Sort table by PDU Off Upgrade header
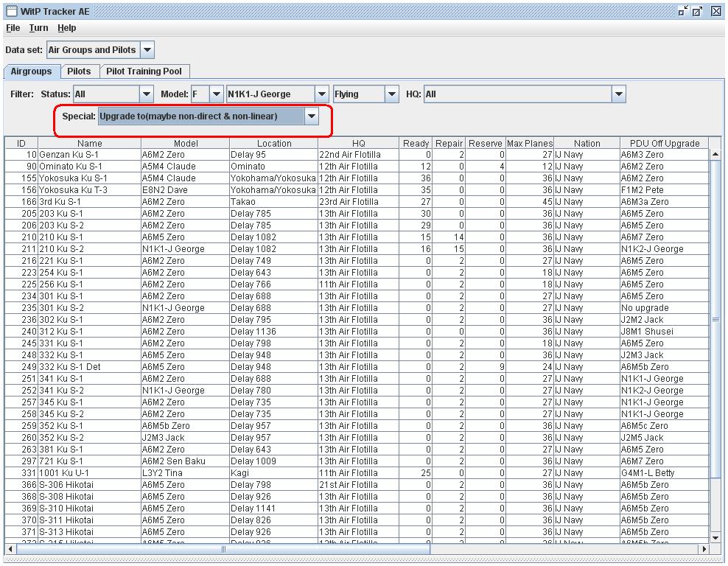 click(x=664, y=143)
